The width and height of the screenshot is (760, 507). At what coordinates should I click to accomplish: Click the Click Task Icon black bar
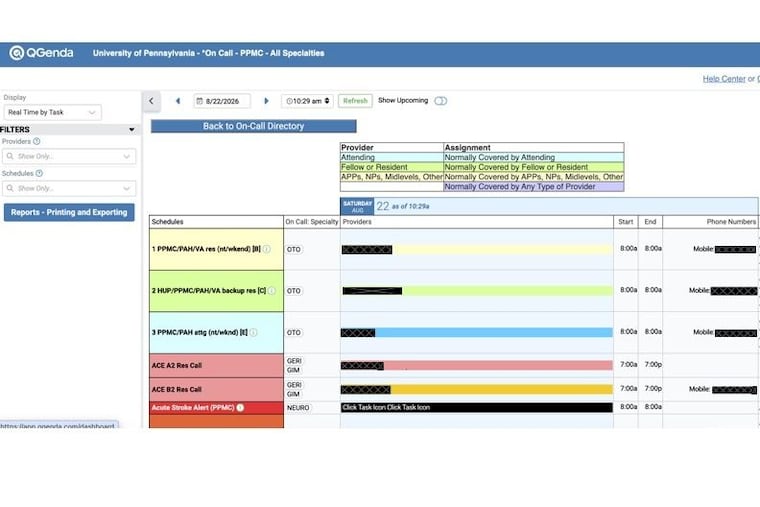476,408
